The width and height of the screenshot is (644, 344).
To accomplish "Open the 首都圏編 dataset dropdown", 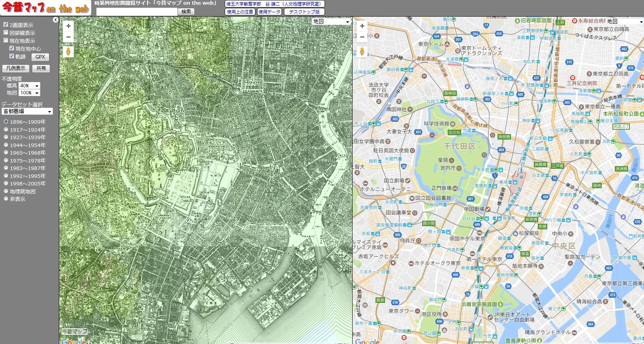I will coord(27,112).
